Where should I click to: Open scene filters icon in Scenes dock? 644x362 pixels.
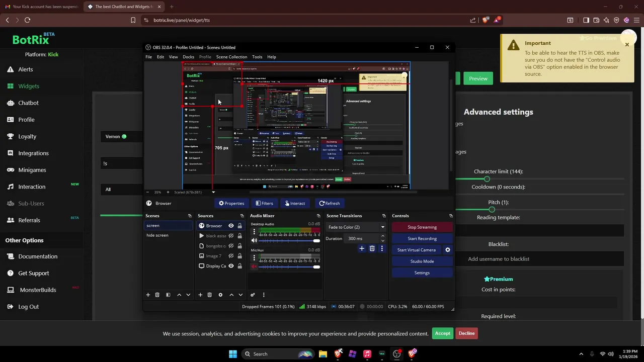click(x=168, y=295)
